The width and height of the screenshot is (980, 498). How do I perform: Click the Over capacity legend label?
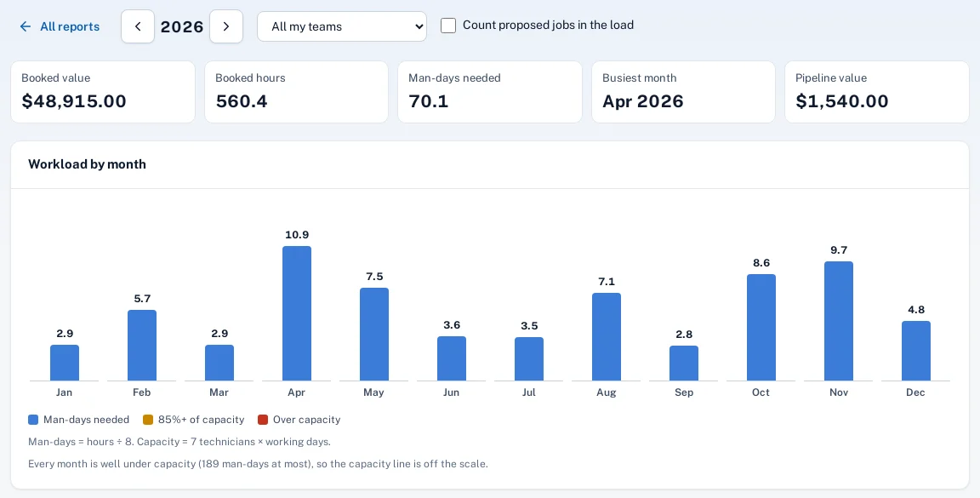click(307, 420)
